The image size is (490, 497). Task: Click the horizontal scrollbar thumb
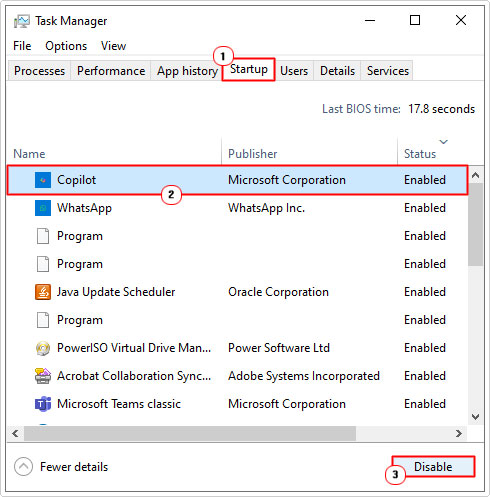tap(190, 433)
